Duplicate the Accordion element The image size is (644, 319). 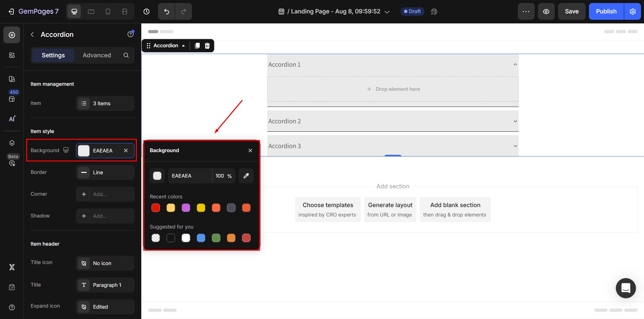click(x=197, y=46)
